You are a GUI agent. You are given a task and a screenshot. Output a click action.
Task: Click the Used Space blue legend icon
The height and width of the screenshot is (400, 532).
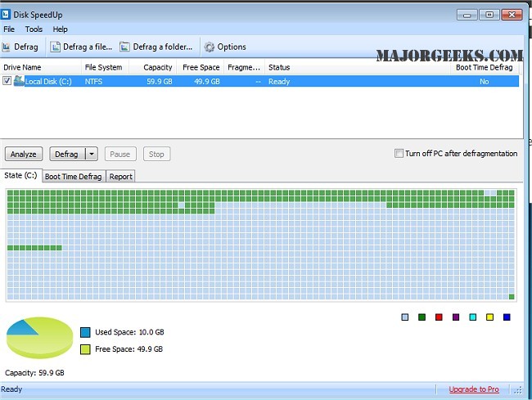(x=86, y=332)
